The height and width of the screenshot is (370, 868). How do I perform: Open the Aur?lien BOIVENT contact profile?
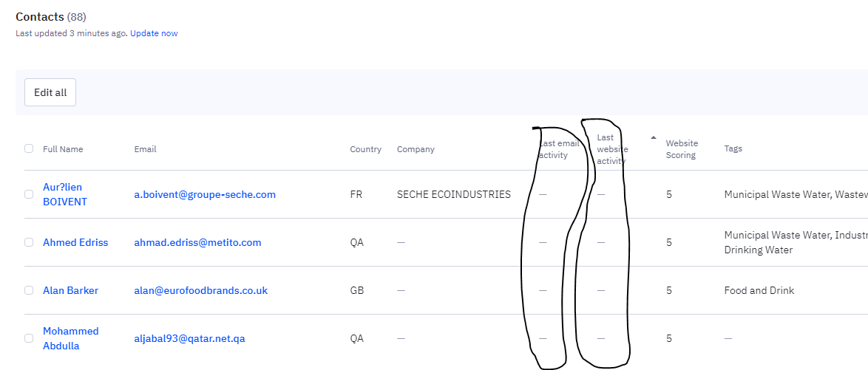pos(65,194)
